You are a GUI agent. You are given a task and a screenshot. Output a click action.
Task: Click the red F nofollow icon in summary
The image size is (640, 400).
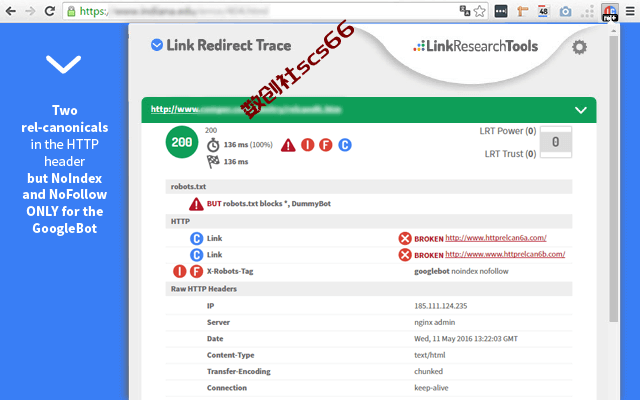[326, 145]
